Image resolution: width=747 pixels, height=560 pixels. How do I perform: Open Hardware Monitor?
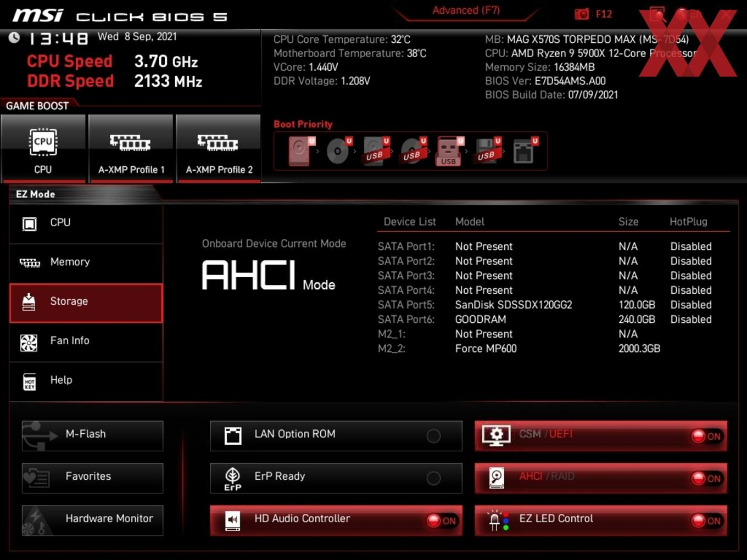(92, 520)
